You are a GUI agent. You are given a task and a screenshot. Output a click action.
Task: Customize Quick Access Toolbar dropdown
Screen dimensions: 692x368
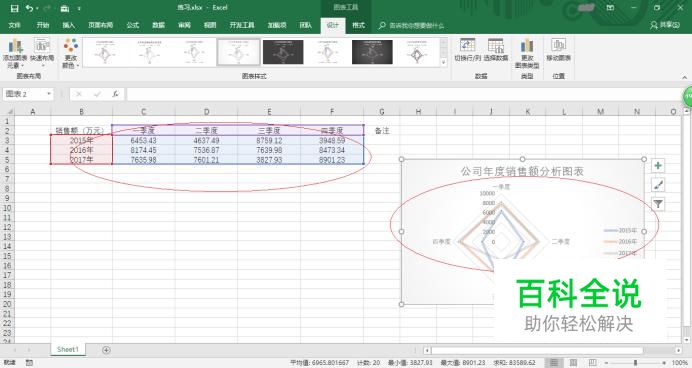coord(79,8)
